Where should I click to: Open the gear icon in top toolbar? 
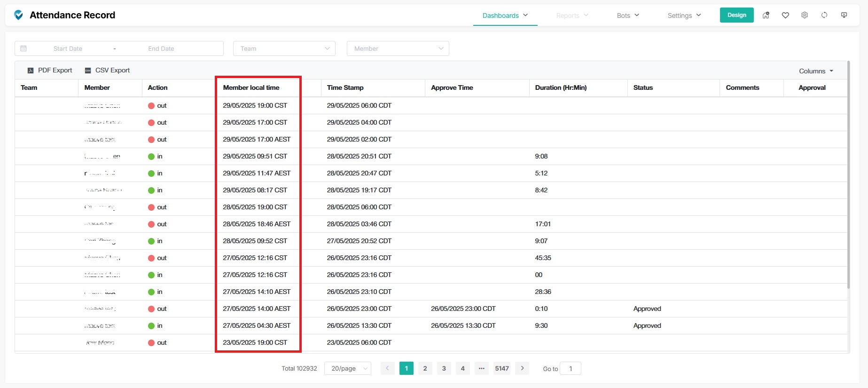[805, 15]
